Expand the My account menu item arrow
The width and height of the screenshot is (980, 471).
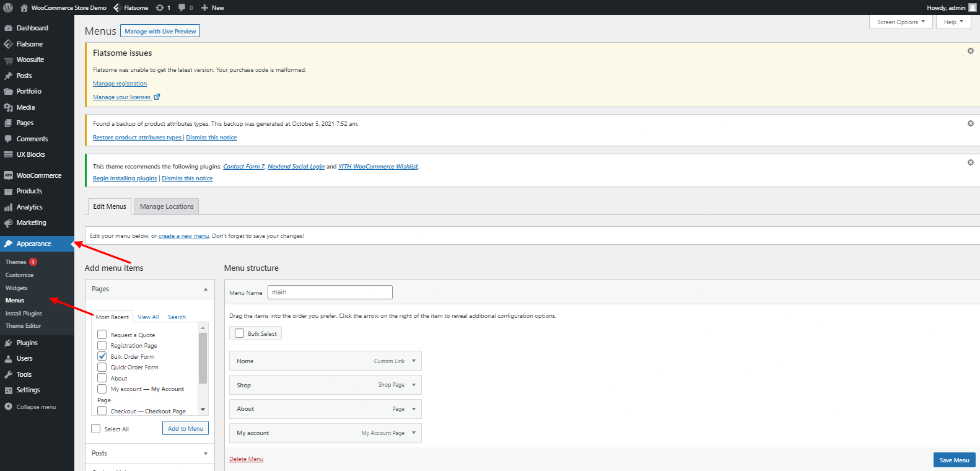pyautogui.click(x=414, y=433)
